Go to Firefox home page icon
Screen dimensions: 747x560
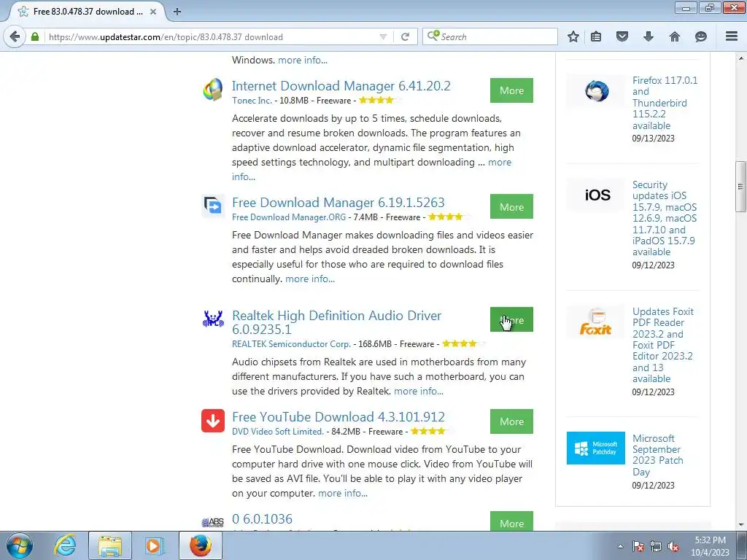[674, 36]
